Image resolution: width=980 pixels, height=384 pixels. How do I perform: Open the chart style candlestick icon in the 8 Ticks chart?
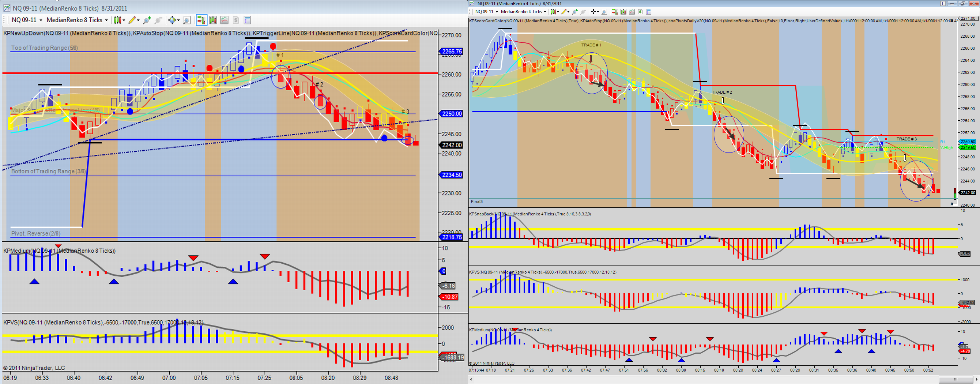coord(117,20)
